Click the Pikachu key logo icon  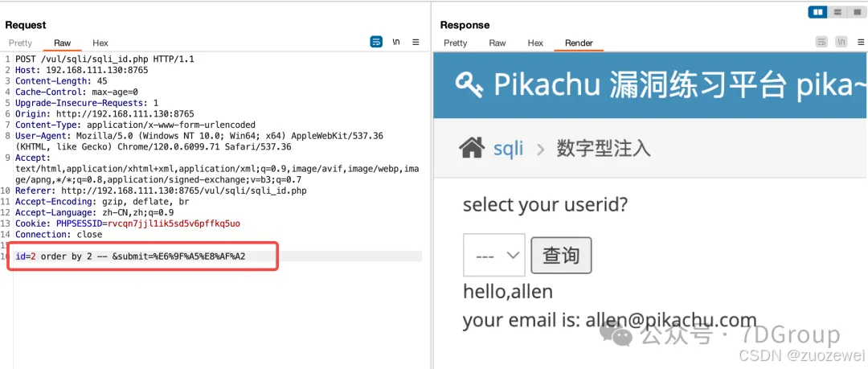click(469, 84)
